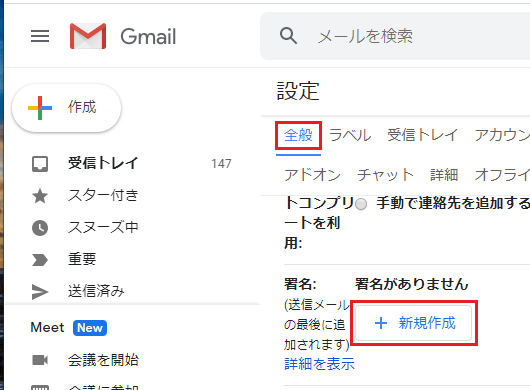Screen dimensions: 530x390
Task: Switch to the 全般 settings tab
Action: coord(298,135)
